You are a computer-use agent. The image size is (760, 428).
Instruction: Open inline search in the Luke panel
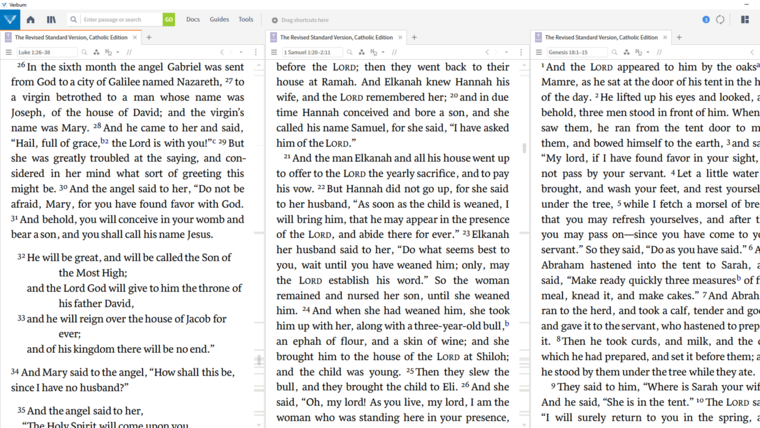click(84, 52)
